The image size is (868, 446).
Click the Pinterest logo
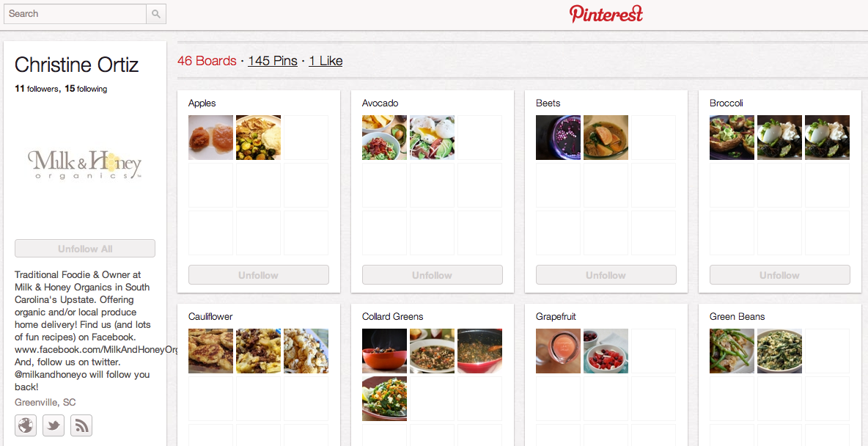[606, 14]
